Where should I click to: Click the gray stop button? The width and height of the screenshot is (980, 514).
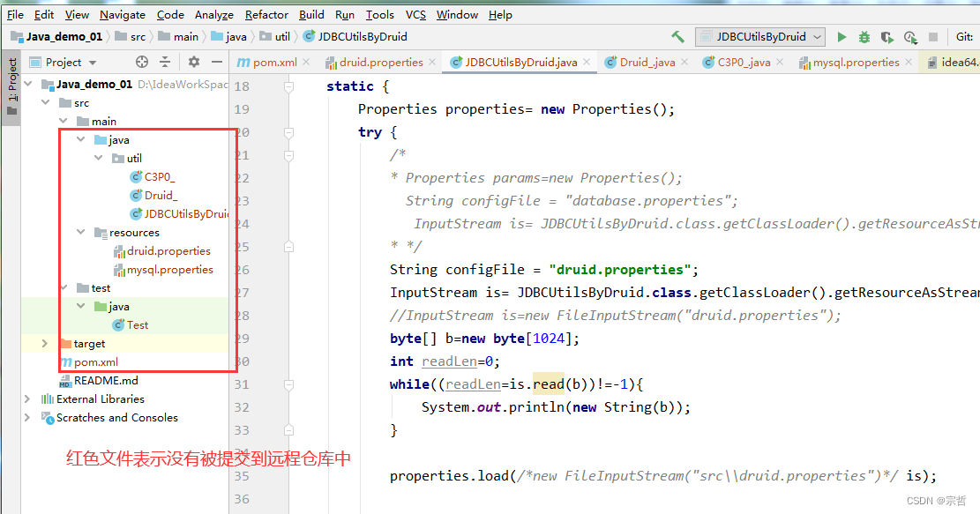point(933,37)
